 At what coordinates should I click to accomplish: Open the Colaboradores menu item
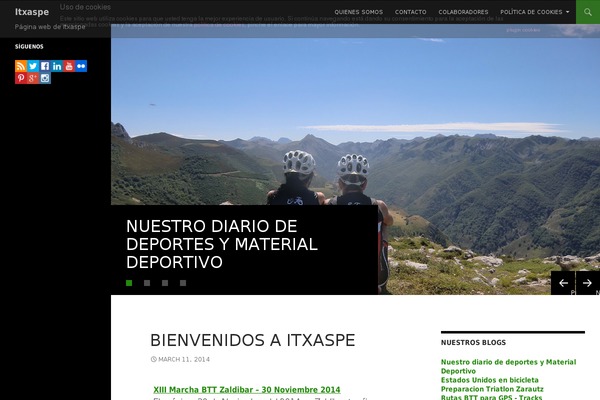point(463,12)
